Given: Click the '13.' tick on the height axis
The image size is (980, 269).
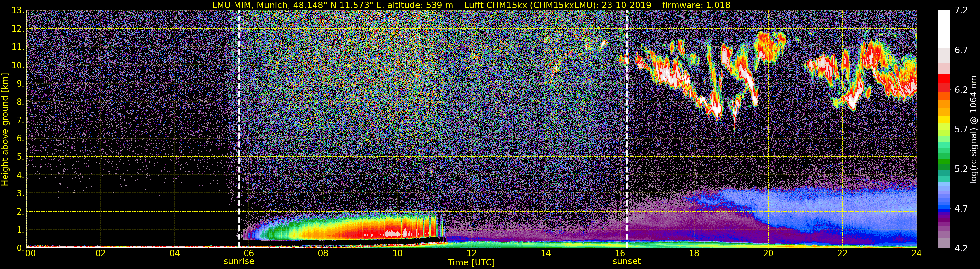Looking at the screenshot, I should pyautogui.click(x=18, y=11).
